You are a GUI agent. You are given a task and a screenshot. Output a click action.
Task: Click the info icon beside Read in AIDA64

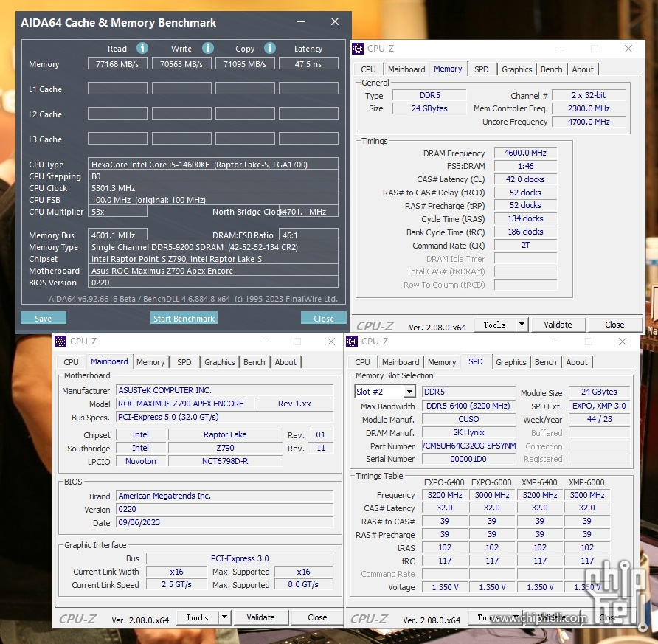(x=142, y=48)
